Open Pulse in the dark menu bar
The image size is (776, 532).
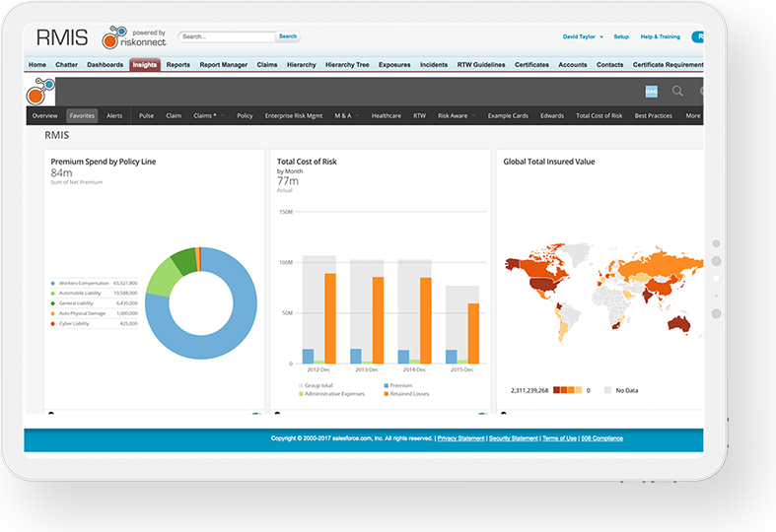(146, 115)
